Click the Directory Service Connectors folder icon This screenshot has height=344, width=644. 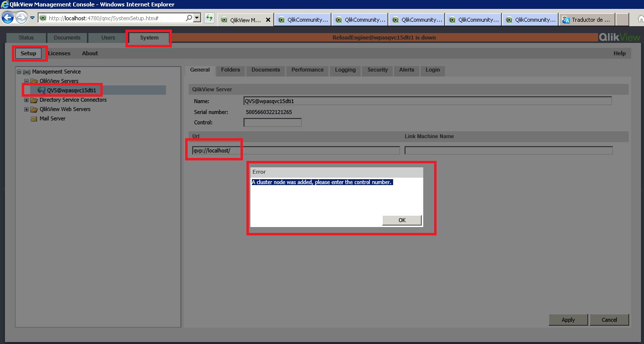click(x=34, y=100)
